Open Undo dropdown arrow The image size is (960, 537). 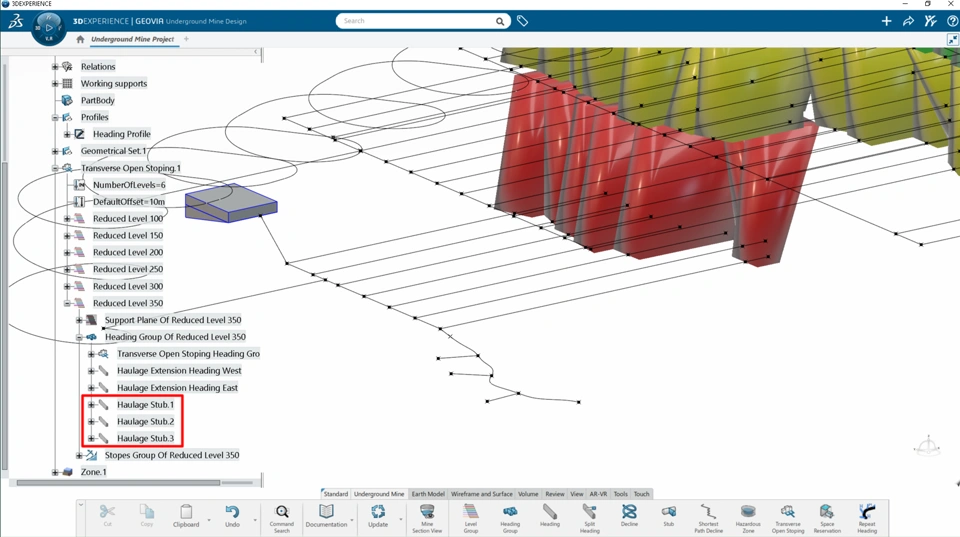(x=255, y=520)
